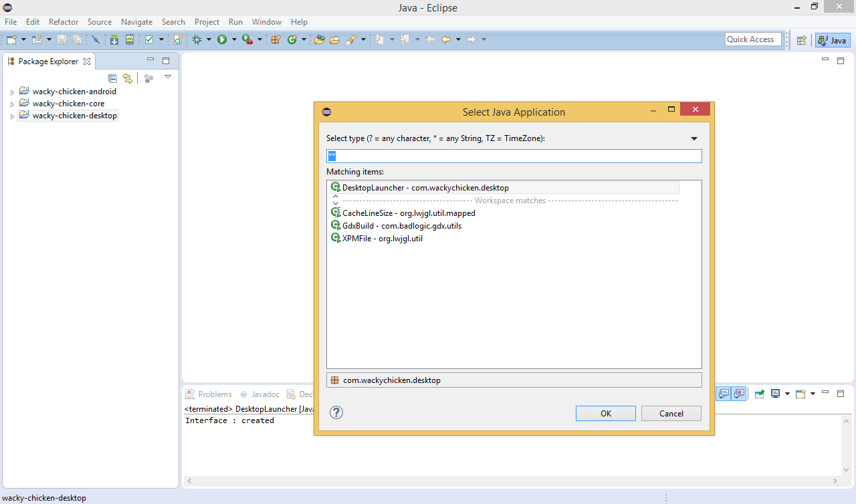Toggle Link with Editor in Package Explorer
Image resolution: width=856 pixels, height=504 pixels.
[x=128, y=78]
